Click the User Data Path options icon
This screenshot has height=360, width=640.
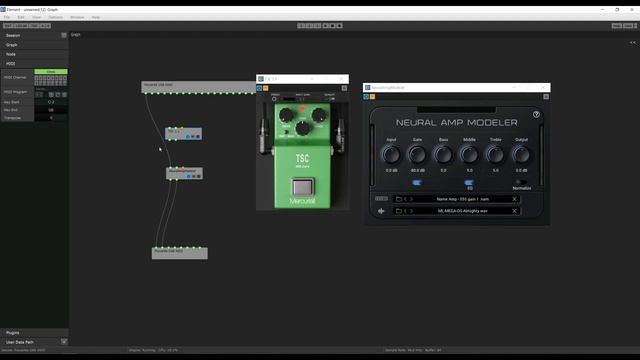click(x=64, y=342)
